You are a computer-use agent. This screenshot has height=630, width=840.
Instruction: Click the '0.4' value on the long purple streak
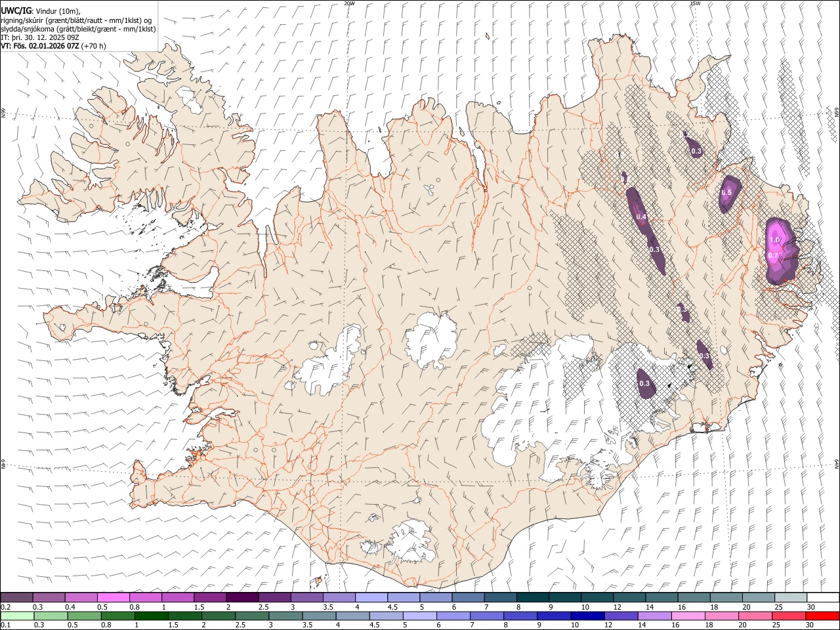click(x=641, y=217)
